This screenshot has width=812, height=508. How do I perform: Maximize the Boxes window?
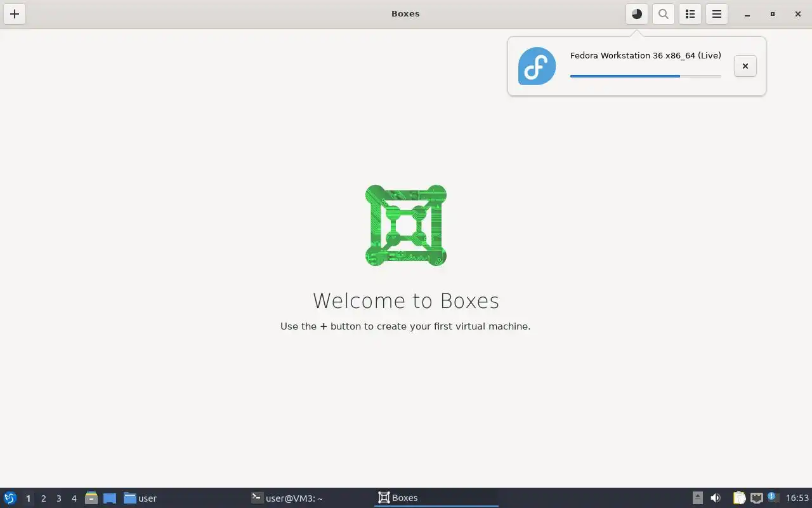pyautogui.click(x=773, y=14)
